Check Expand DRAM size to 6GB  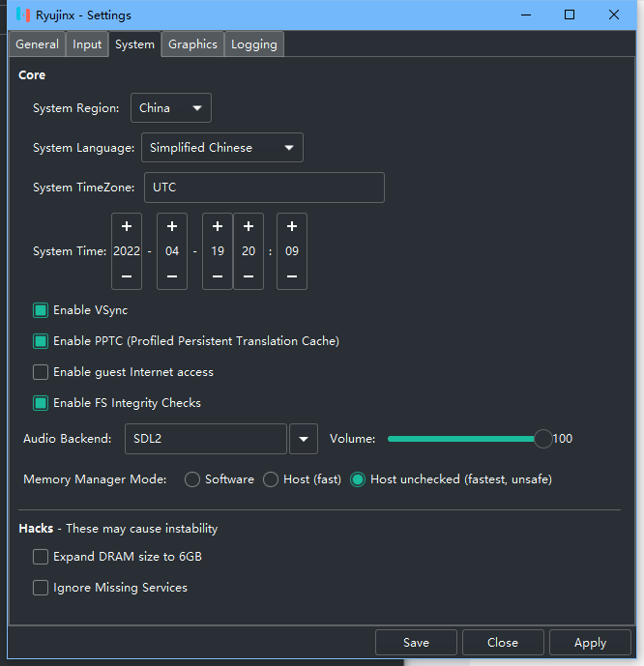[x=41, y=557]
